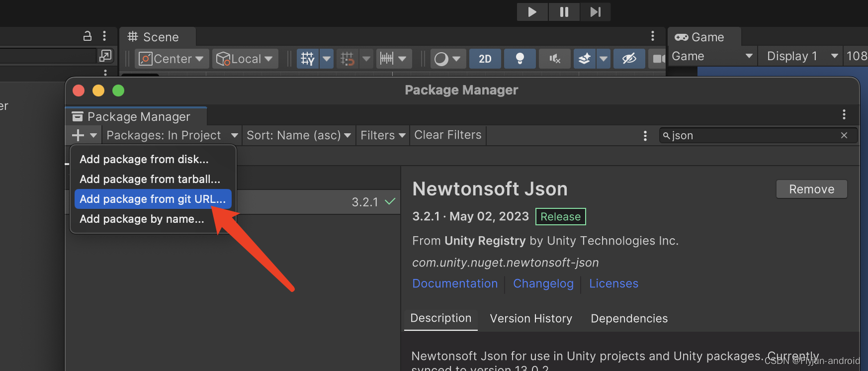Click the maximize panel icon at left
The image size is (868, 371).
tap(105, 56)
